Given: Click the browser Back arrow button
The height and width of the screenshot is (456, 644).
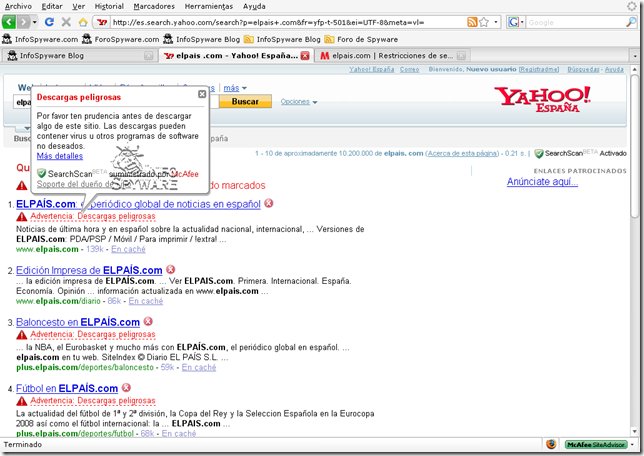Looking at the screenshot, I should click(x=9, y=22).
